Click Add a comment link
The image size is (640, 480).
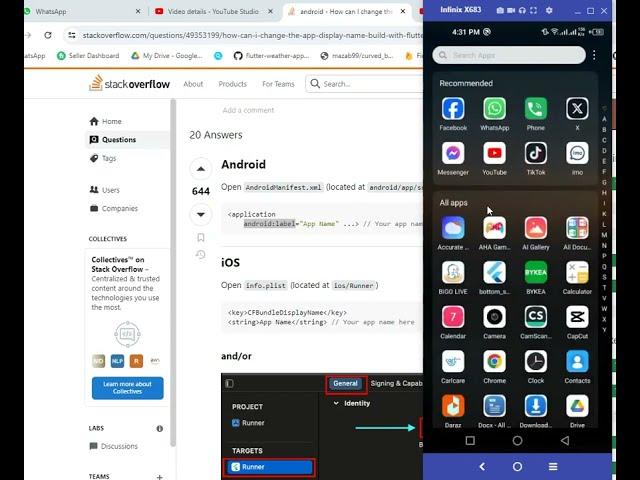(248, 110)
